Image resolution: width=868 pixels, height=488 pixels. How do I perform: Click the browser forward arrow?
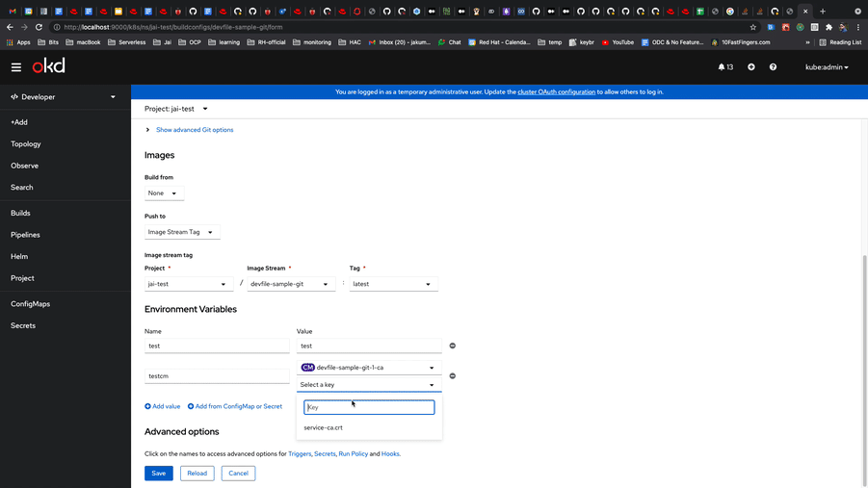(x=24, y=27)
